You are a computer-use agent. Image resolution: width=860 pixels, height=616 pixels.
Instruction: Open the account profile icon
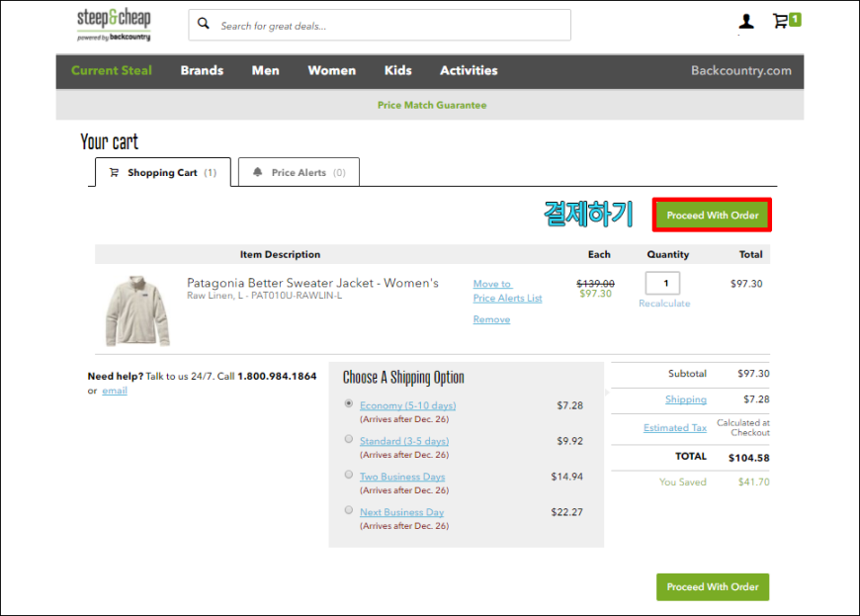coord(746,22)
